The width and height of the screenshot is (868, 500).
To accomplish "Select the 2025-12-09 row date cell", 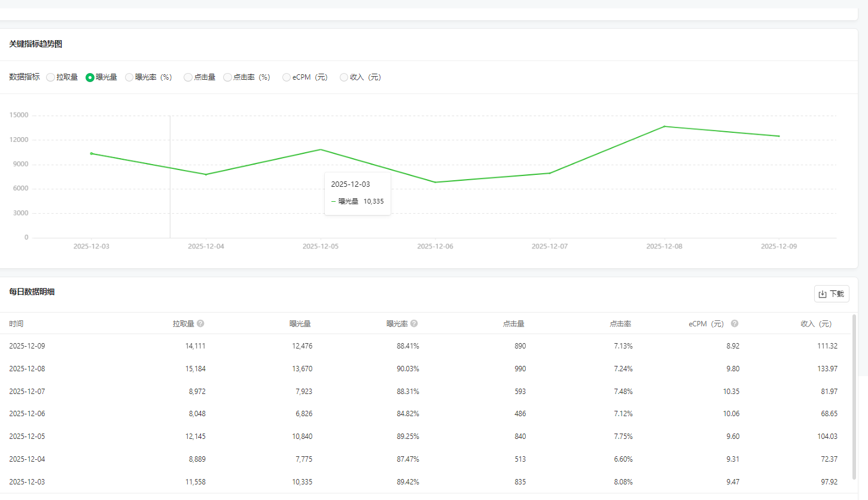I will (27, 346).
